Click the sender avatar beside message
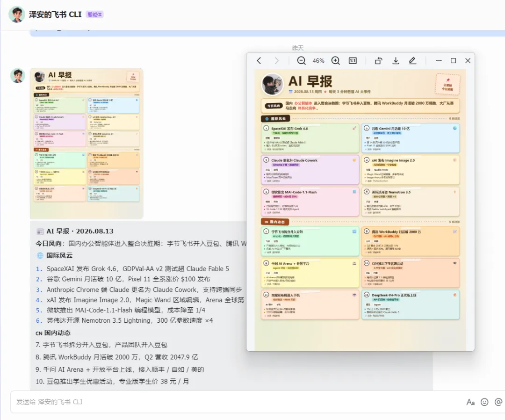This screenshot has width=505, height=420. coord(18,76)
